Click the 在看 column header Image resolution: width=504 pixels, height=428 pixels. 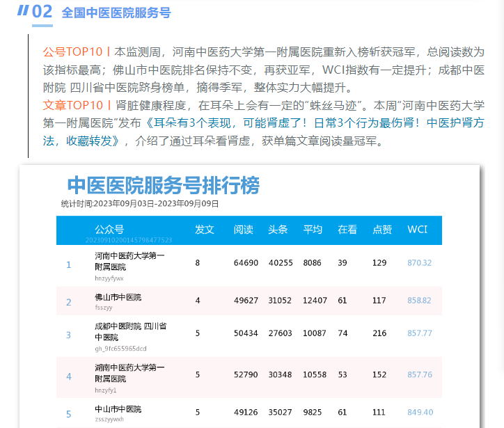(x=347, y=230)
